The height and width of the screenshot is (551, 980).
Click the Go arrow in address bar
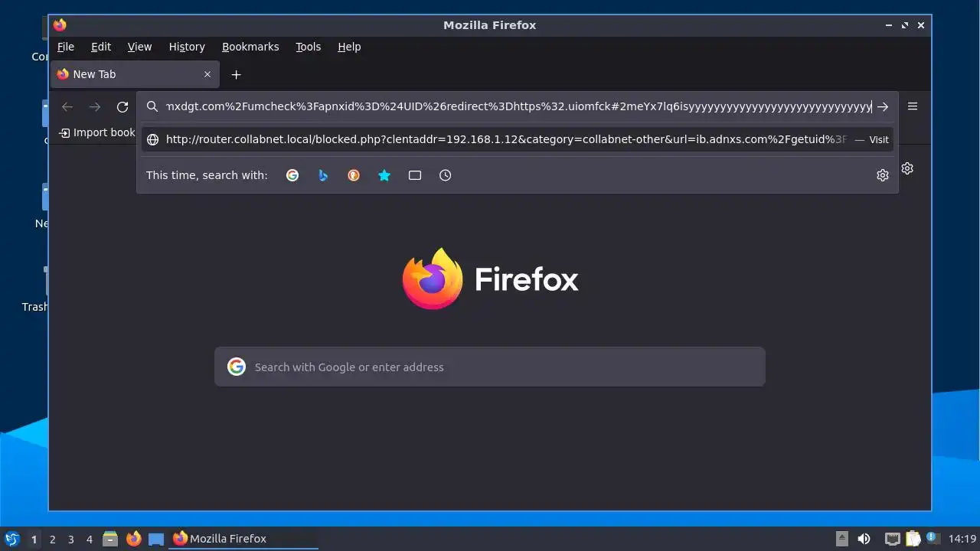pyautogui.click(x=883, y=107)
